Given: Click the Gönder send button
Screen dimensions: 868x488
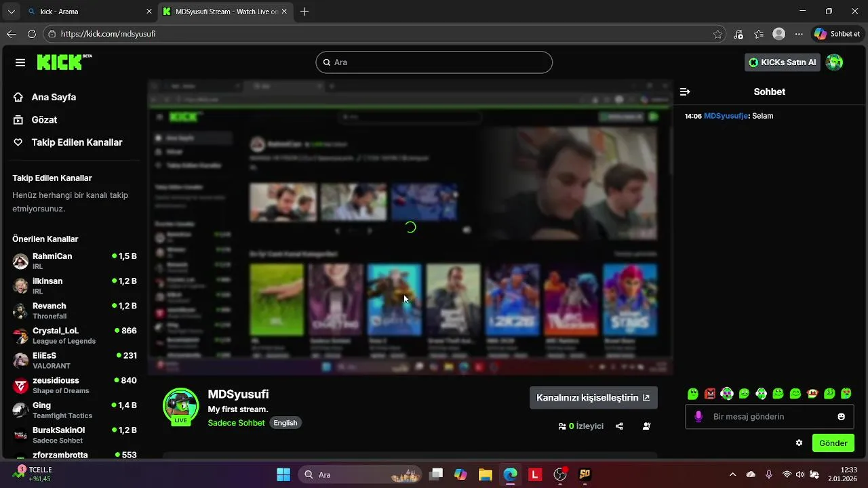Looking at the screenshot, I should 833,443.
